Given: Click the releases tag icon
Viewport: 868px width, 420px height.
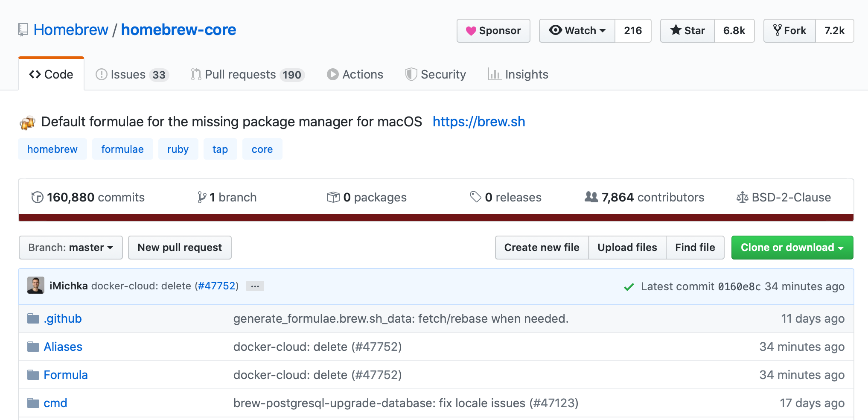Looking at the screenshot, I should pos(475,197).
